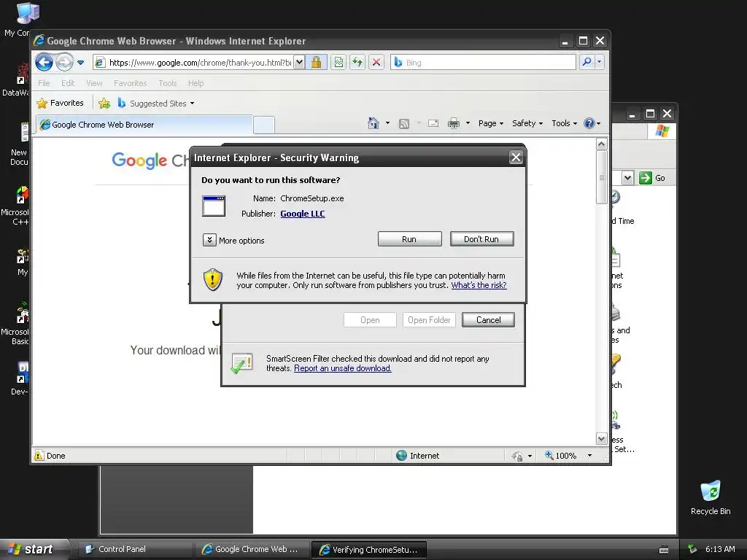Switch to Verifying ChromeSetup taskbar item
The image size is (747, 560).
coord(368,550)
